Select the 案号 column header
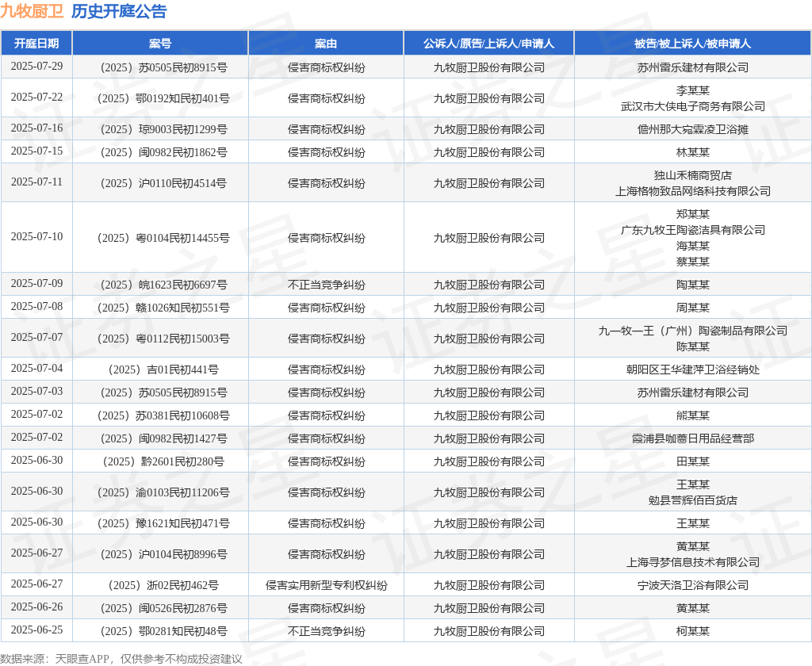Viewport: 812px width, 666px height. pyautogui.click(x=160, y=44)
